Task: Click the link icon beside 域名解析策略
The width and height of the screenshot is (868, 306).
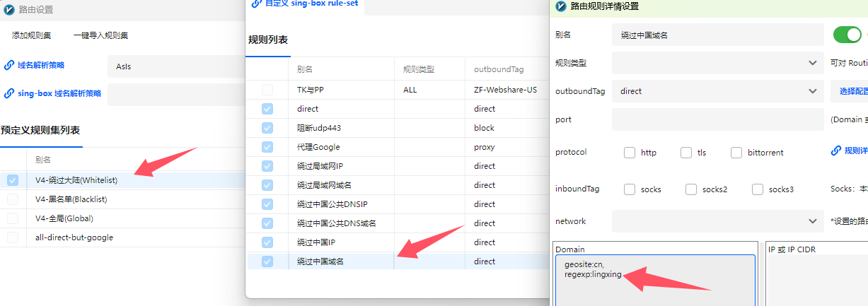Action: [9, 65]
